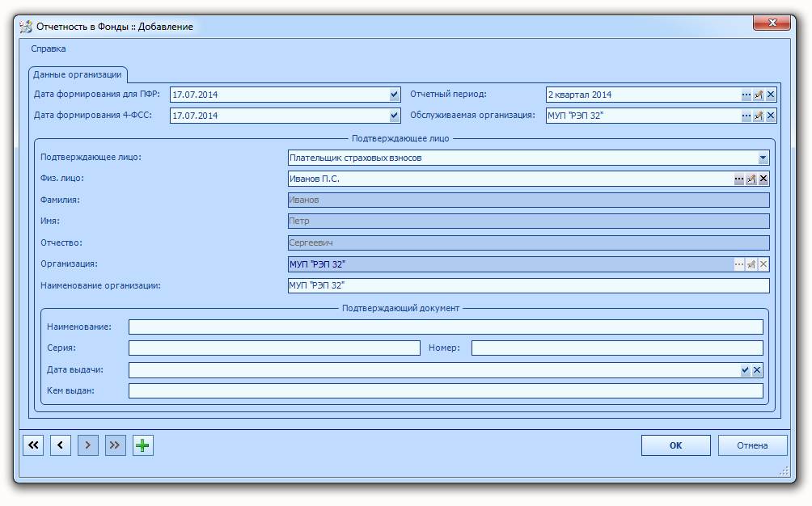Click the Фамилия field showing Иванов
The width and height of the screenshot is (812, 506).
tap(528, 200)
